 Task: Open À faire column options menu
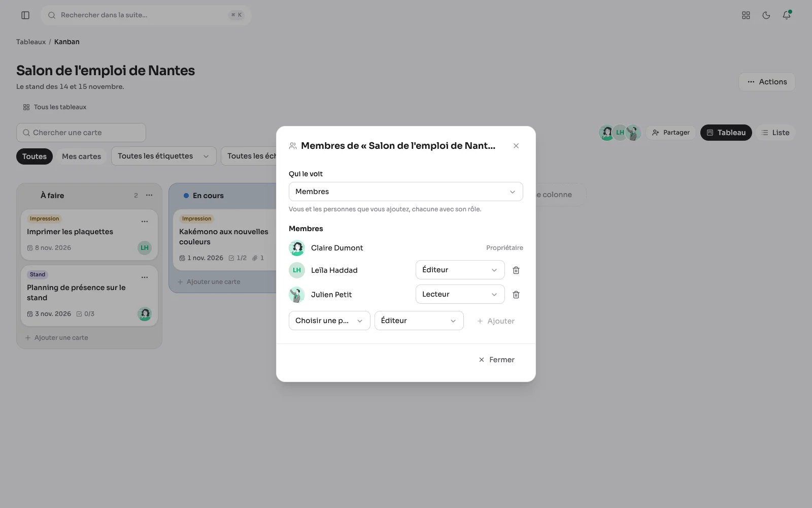pyautogui.click(x=149, y=195)
